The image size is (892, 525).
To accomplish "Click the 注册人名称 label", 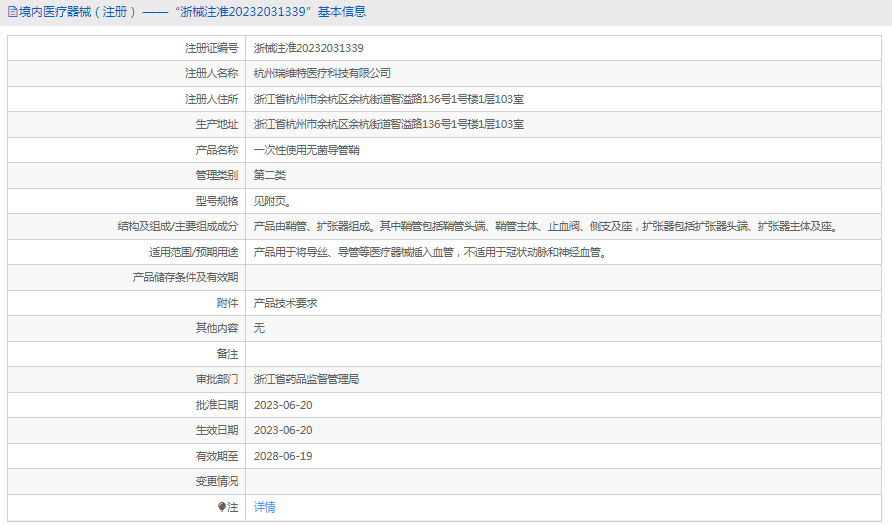I will tap(212, 73).
